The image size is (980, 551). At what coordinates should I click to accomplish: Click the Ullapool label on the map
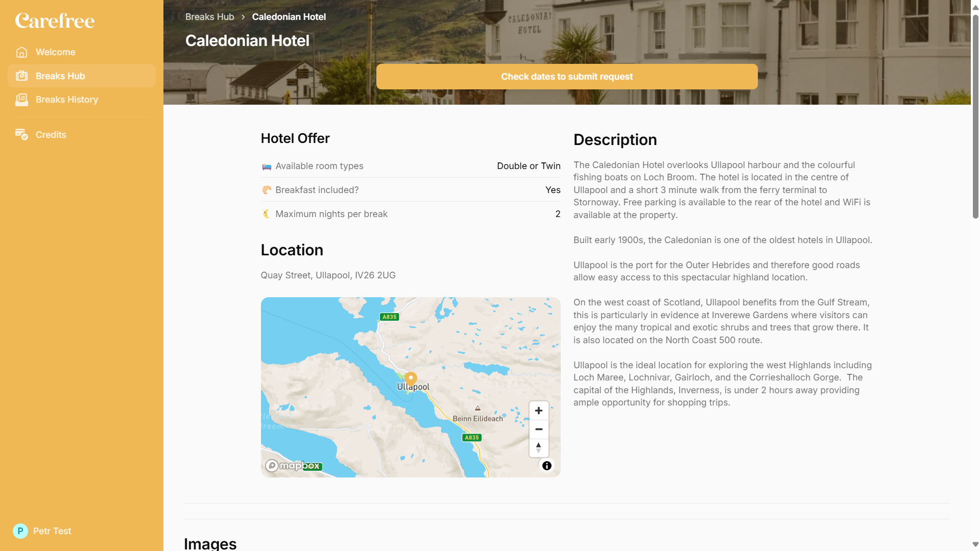coord(413,388)
